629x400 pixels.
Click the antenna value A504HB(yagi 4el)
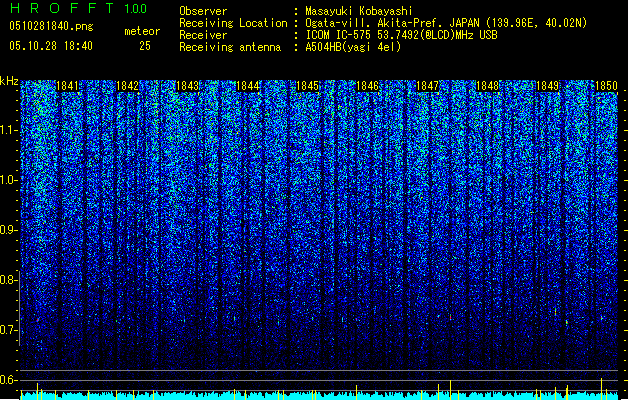(x=353, y=47)
